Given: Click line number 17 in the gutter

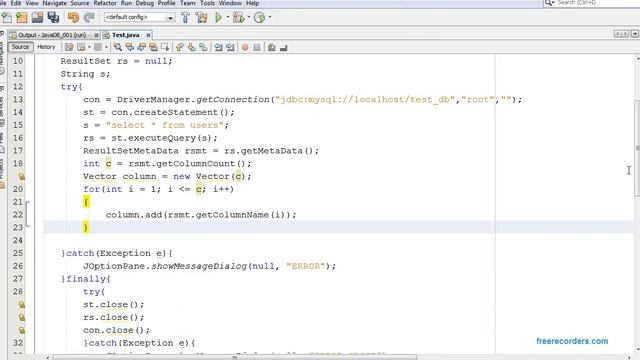Looking at the screenshot, I should click(18, 151).
